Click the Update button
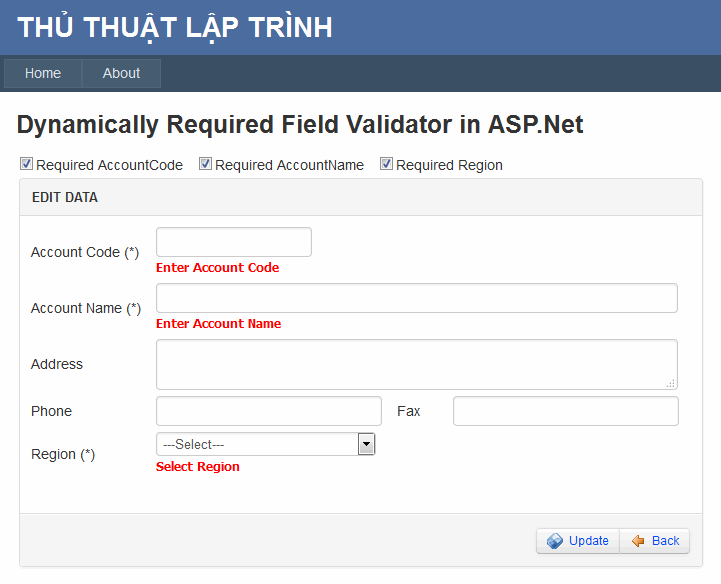 tap(578, 541)
